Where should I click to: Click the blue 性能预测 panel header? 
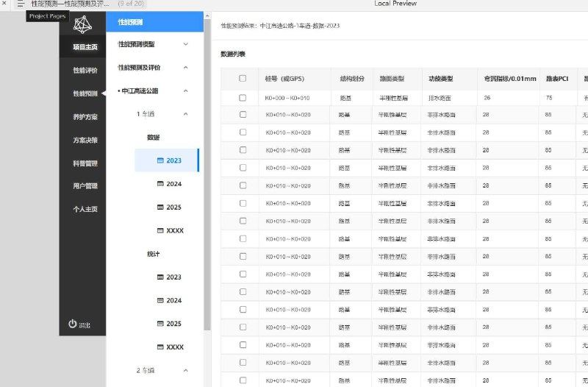click(x=155, y=22)
